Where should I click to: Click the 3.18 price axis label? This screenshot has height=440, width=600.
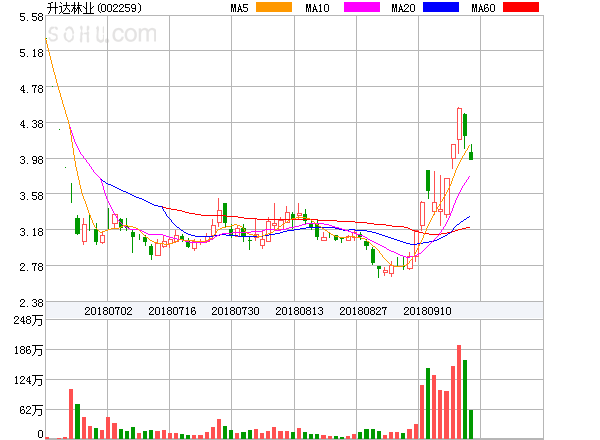31,232
